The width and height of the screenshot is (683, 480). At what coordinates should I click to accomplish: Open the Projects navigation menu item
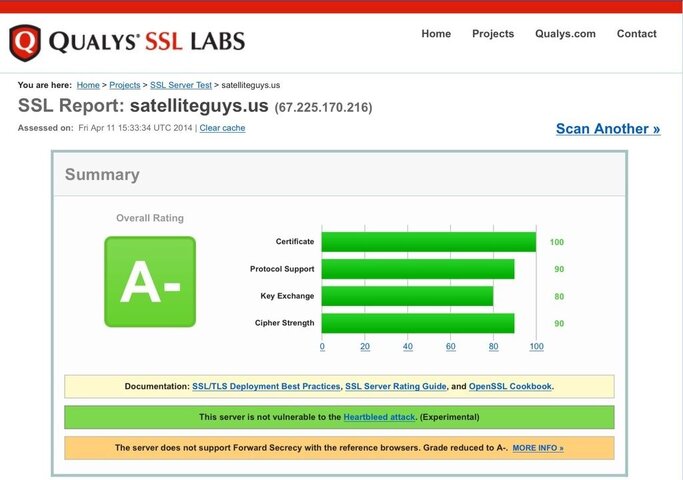[x=493, y=34]
